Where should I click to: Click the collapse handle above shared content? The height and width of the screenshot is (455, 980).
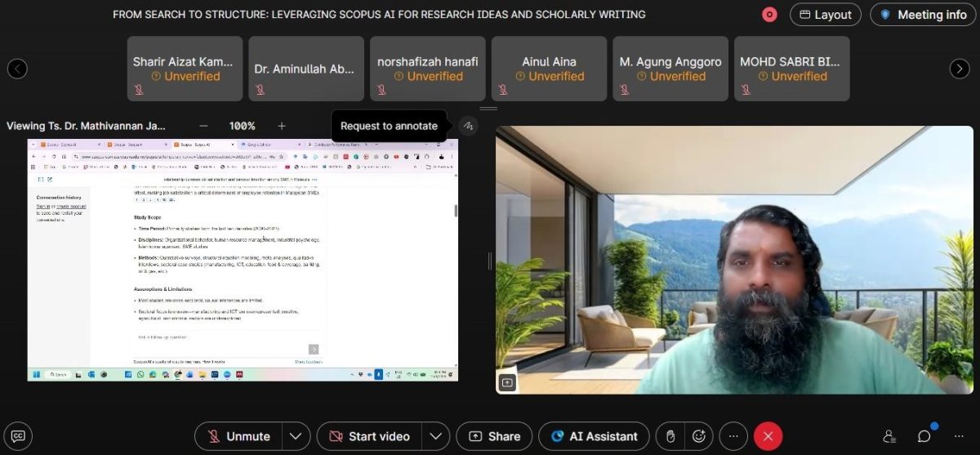pos(488,108)
